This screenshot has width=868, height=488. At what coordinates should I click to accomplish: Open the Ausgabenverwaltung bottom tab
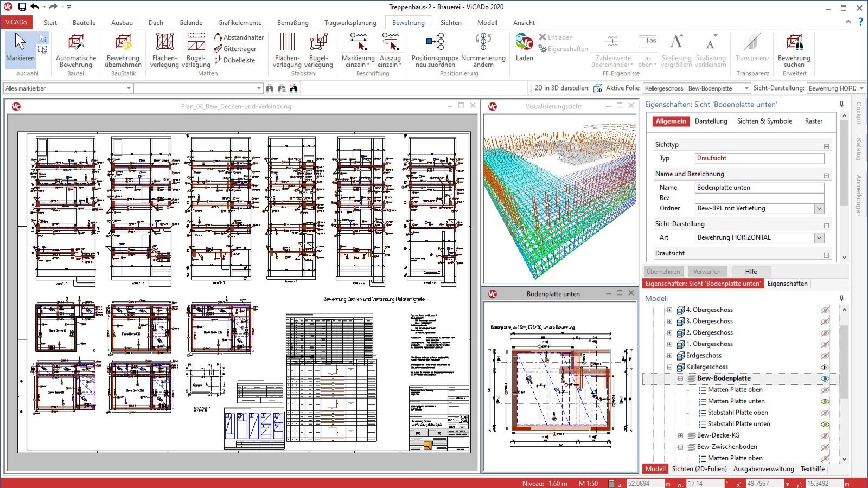click(763, 469)
